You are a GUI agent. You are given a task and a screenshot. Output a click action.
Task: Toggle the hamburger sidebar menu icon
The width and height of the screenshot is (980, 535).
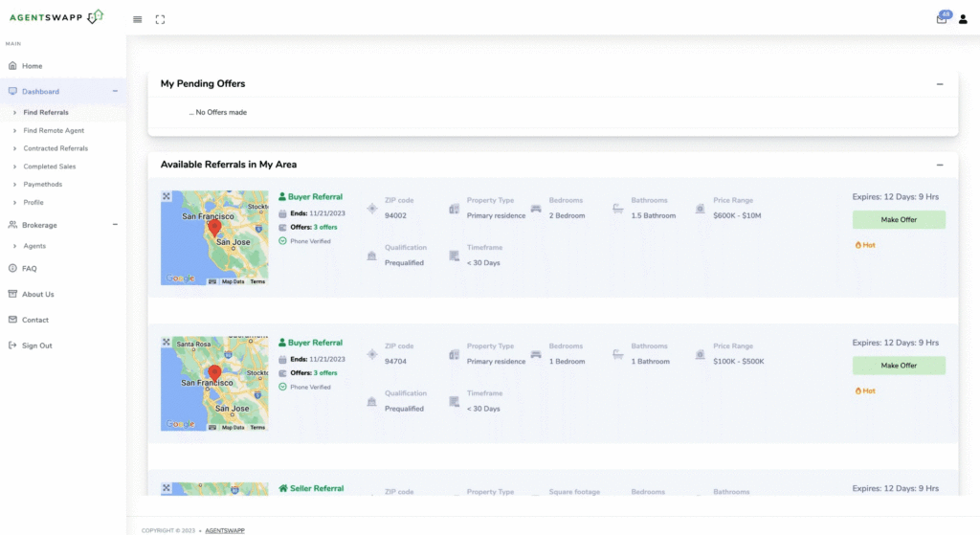tap(138, 19)
